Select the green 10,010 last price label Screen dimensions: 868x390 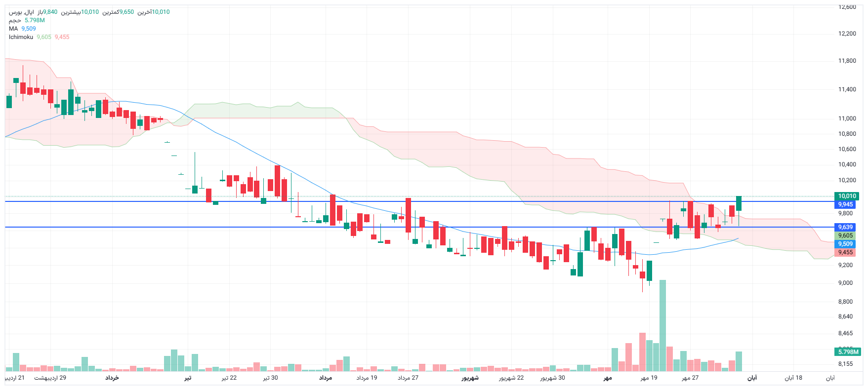tap(847, 196)
